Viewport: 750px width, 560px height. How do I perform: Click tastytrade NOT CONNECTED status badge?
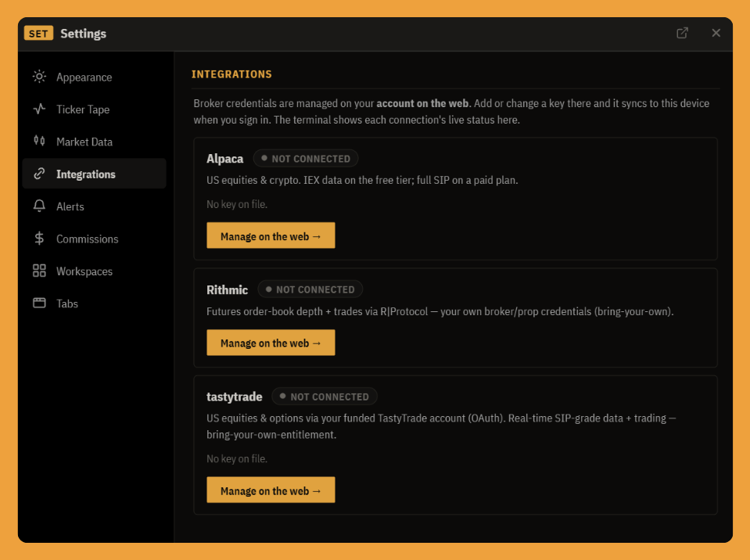[325, 397]
